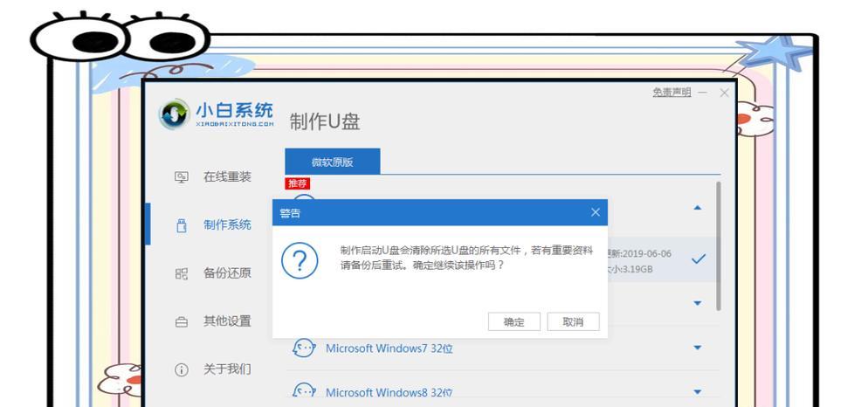Screen dimensions: 868x407
Task: Toggle the checkmark on the 3.19GB version
Action: click(699, 259)
